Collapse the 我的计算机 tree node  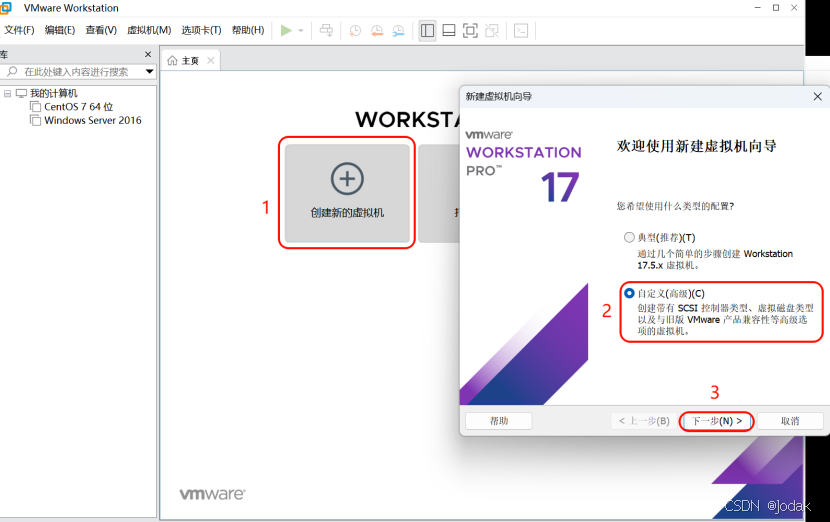7,94
